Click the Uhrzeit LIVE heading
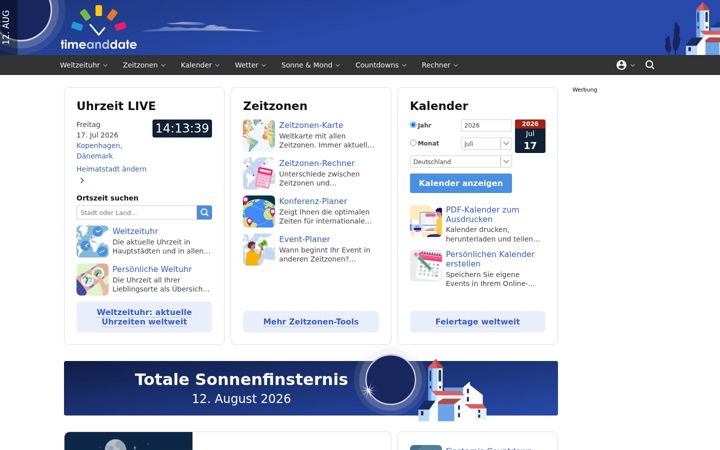 (116, 106)
